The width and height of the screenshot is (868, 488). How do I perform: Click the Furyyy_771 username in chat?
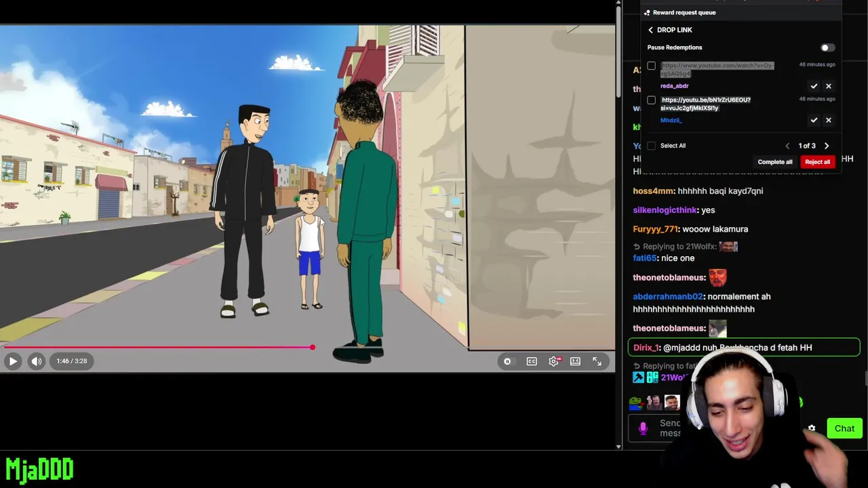655,229
